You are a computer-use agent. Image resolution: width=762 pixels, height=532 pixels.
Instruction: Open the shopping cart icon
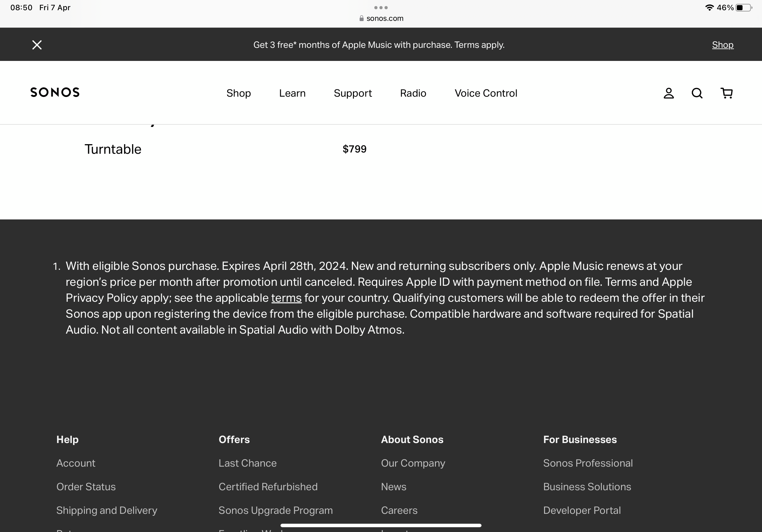tap(727, 93)
